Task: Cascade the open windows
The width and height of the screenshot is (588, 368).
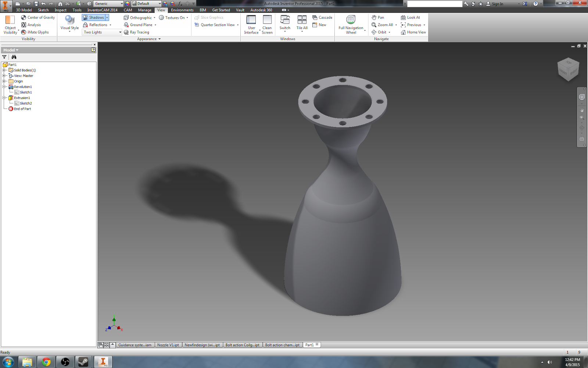Action: click(x=322, y=17)
